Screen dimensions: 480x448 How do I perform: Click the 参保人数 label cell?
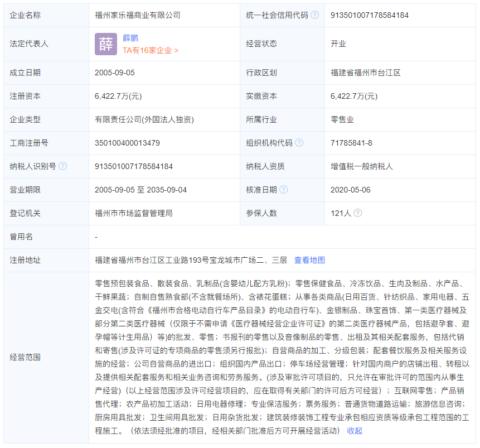[282, 213]
